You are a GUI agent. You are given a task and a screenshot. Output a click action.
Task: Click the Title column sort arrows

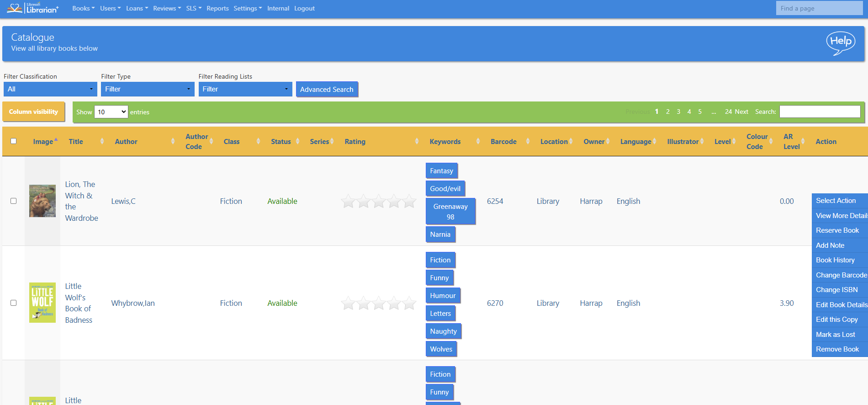click(x=102, y=142)
